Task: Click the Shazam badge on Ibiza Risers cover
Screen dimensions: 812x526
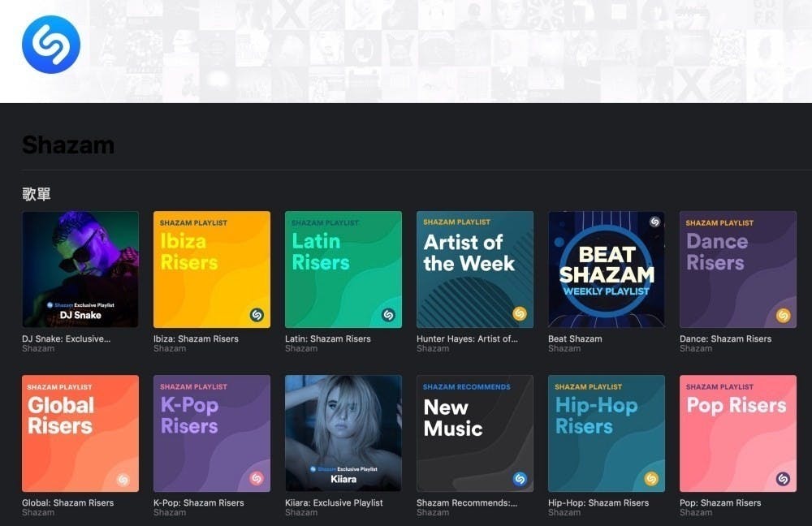Action: (x=258, y=315)
